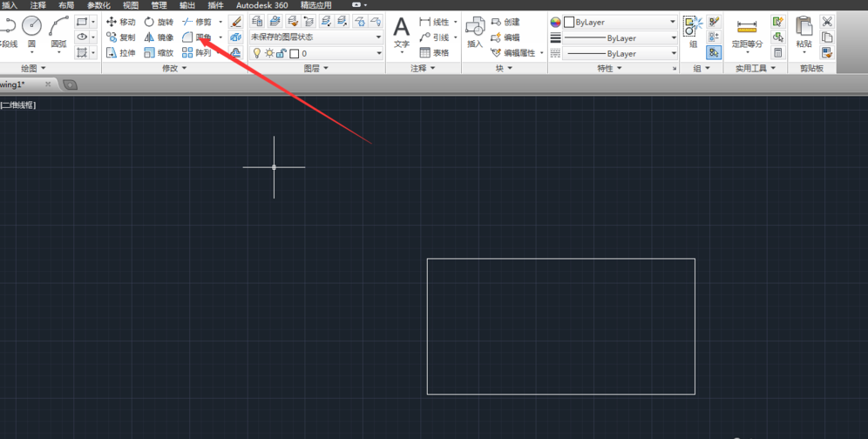Click the Match Layer icon with brush
This screenshot has height=439, width=868.
(x=292, y=22)
